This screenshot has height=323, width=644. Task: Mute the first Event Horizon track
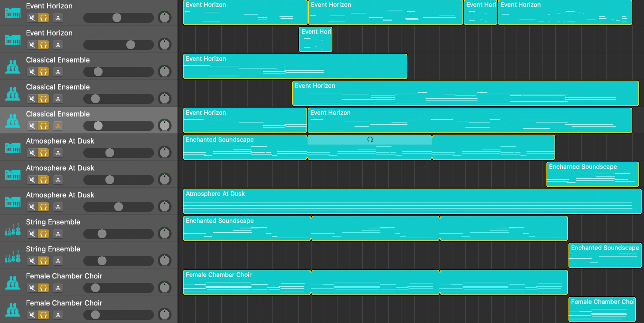tap(32, 18)
